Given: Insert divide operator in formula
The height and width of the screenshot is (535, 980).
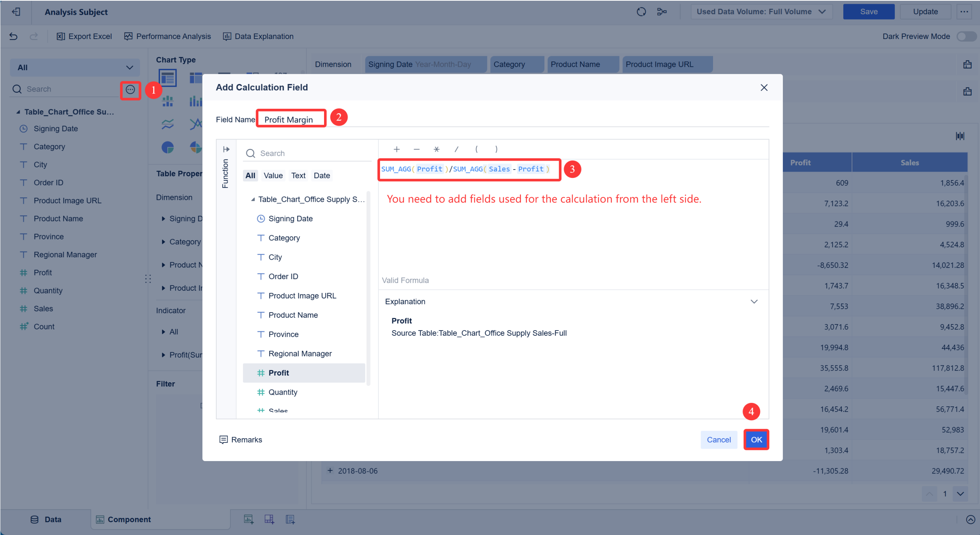Looking at the screenshot, I should tap(457, 149).
